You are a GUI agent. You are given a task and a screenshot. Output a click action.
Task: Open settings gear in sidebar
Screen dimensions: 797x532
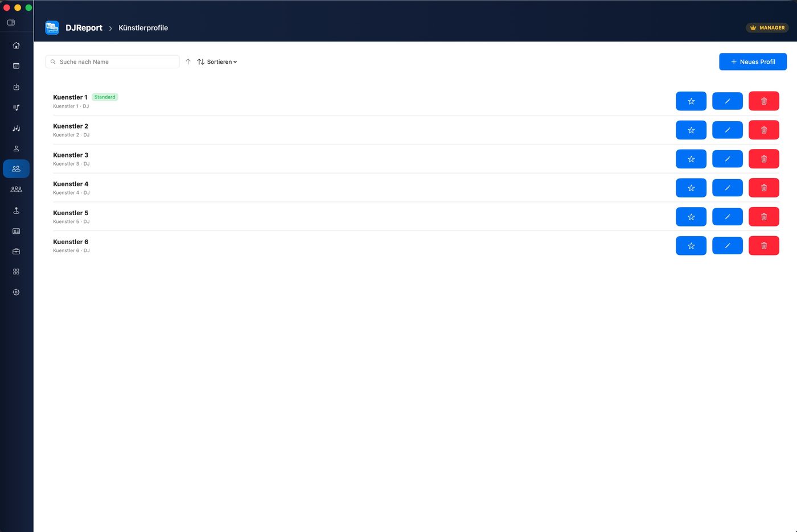click(x=16, y=292)
